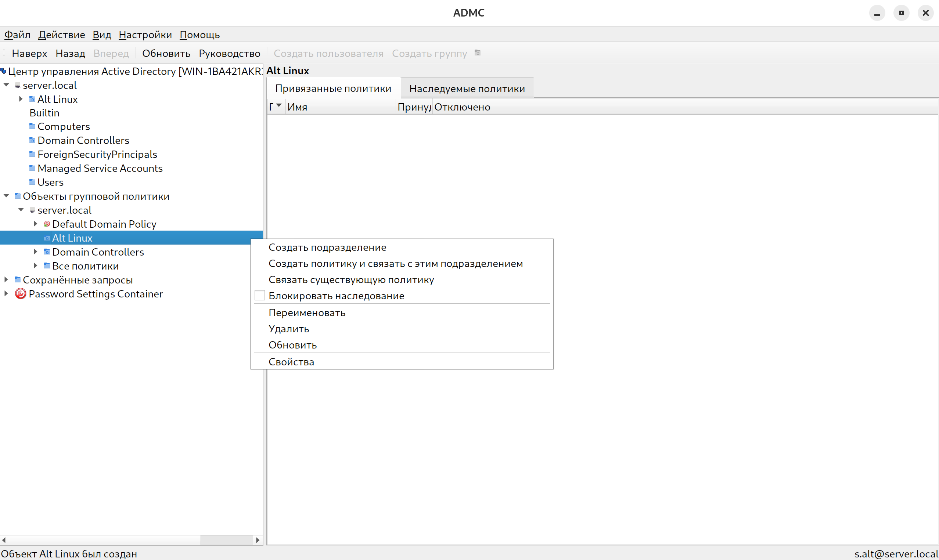Click the Default Domain Policy icon
The width and height of the screenshot is (939, 560).
47,224
